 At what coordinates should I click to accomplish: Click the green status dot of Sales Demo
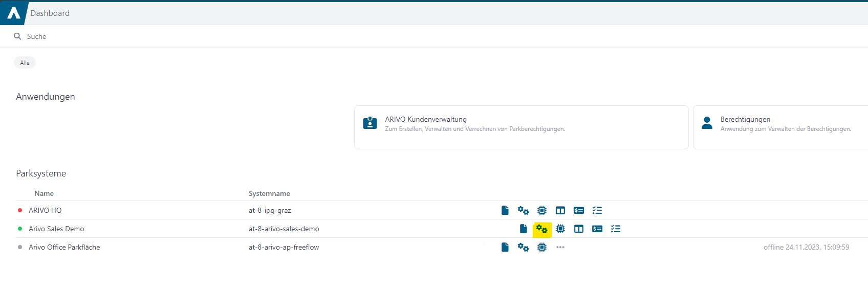pyautogui.click(x=20, y=229)
